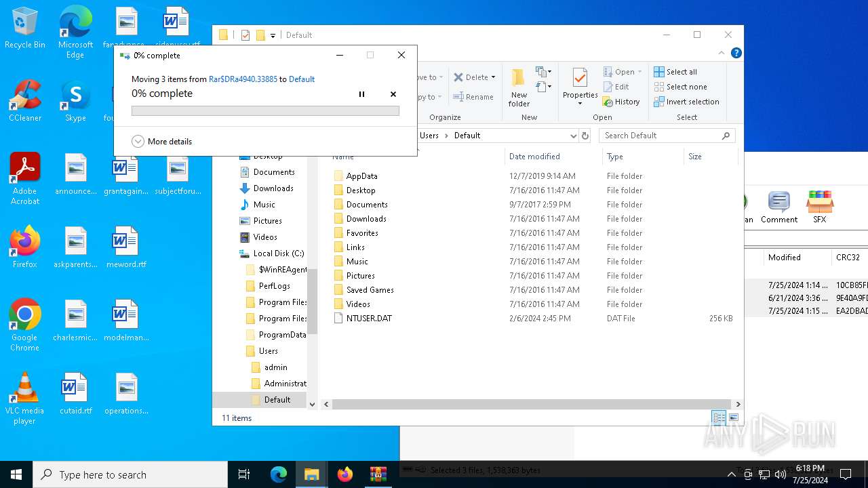
Task: Open the Delete dropdown arrow
Action: tap(493, 77)
